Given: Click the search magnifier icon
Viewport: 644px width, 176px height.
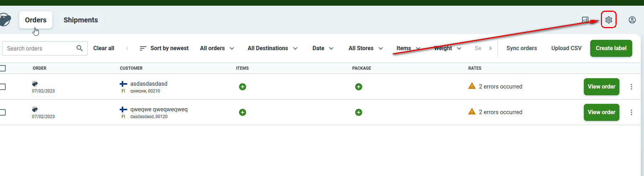Looking at the screenshot, I should 79,48.
